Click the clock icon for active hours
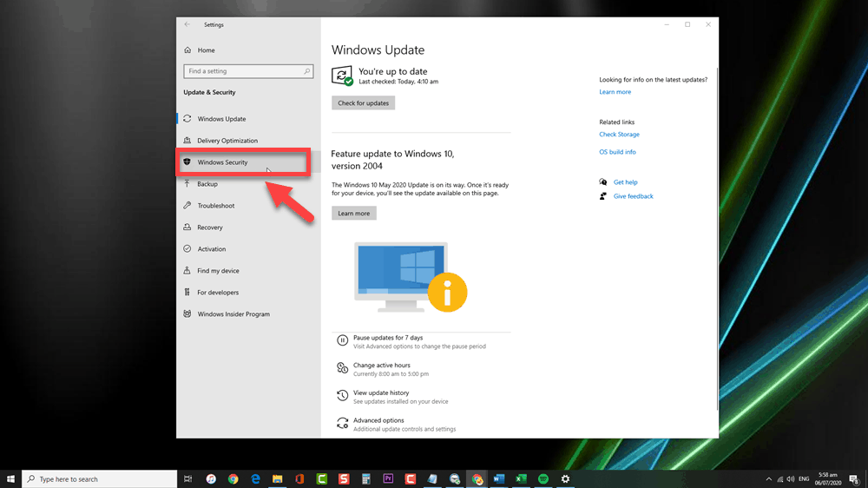 pos(342,368)
